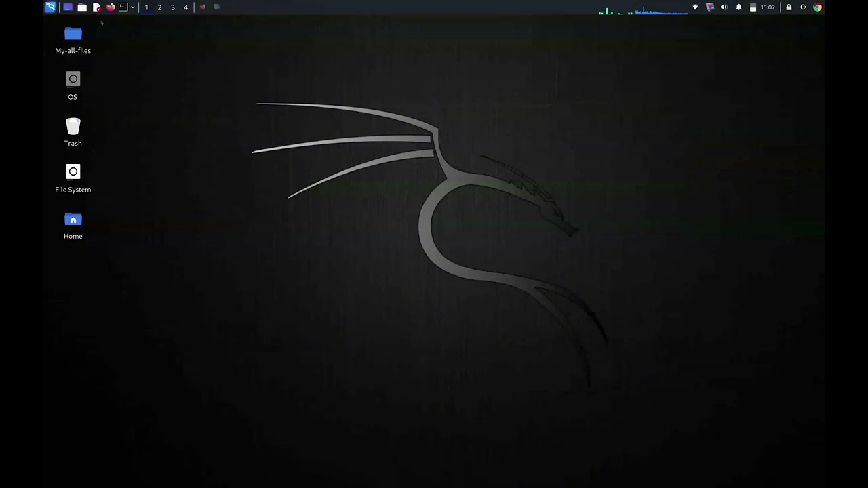Open the notifications bell icon
This screenshot has height=488, width=868.
click(x=739, y=7)
